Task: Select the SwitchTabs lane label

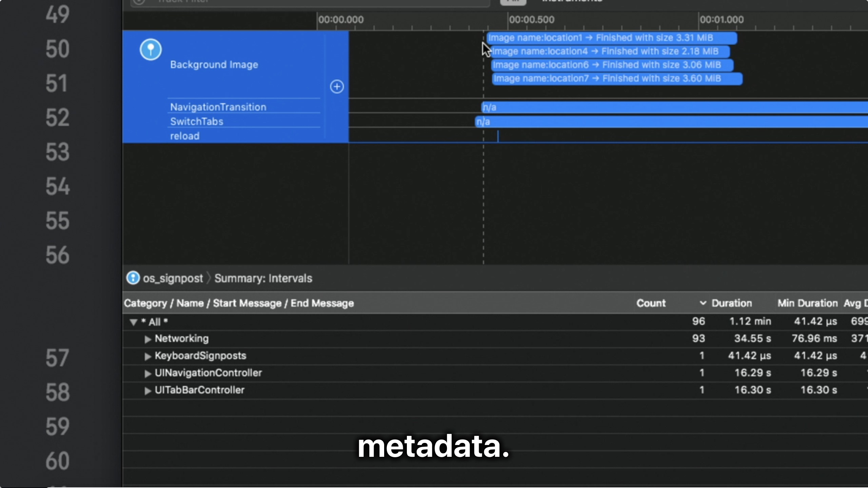Action: [197, 122]
